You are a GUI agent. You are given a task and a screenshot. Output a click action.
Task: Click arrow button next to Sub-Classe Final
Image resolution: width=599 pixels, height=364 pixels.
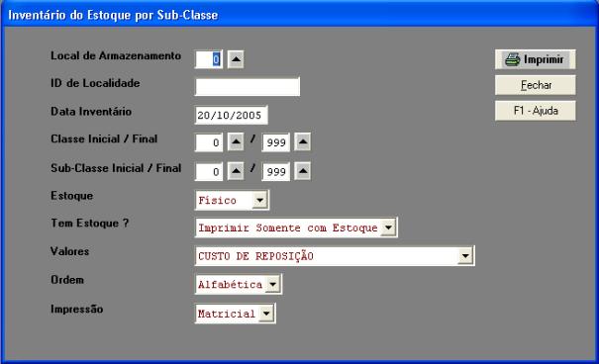(303, 171)
